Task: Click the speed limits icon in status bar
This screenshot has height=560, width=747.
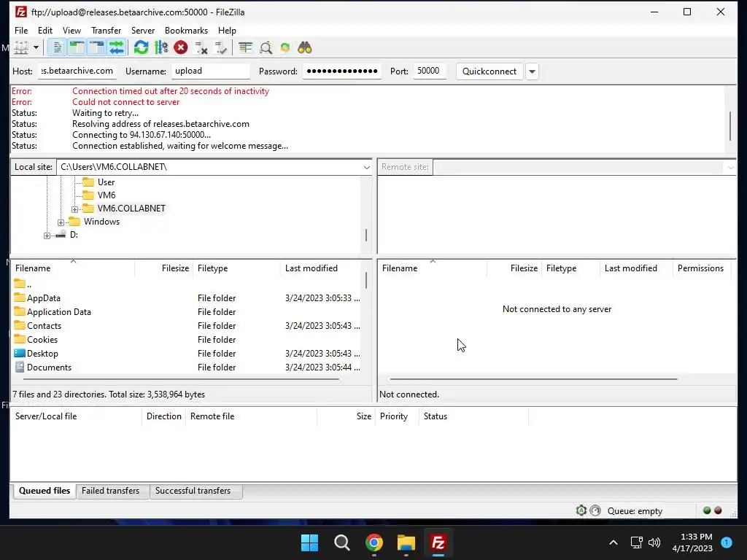Action: click(595, 511)
